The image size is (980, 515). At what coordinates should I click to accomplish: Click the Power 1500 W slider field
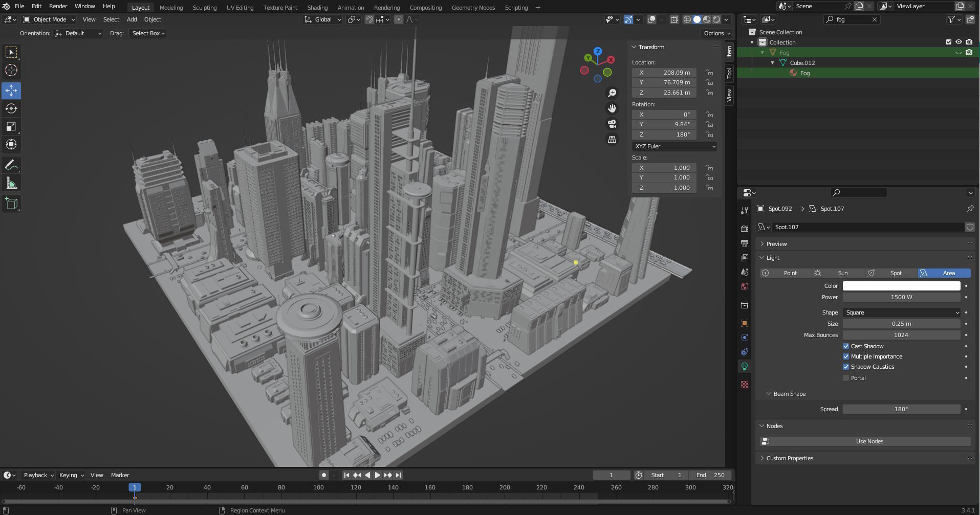[901, 297]
